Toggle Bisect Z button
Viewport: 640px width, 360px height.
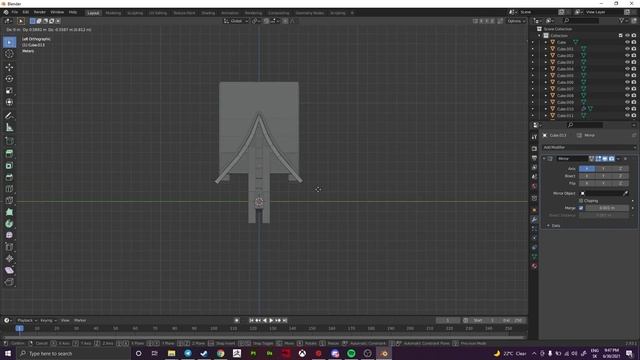[620, 176]
